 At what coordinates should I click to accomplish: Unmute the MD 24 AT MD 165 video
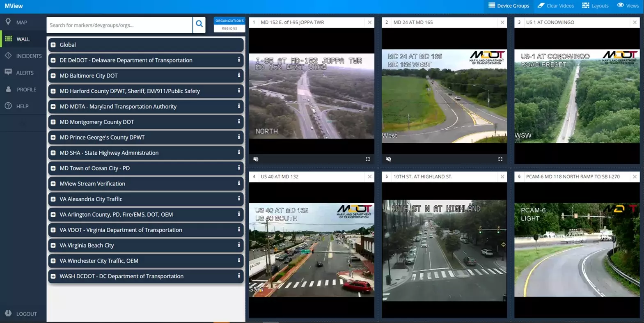pyautogui.click(x=388, y=159)
